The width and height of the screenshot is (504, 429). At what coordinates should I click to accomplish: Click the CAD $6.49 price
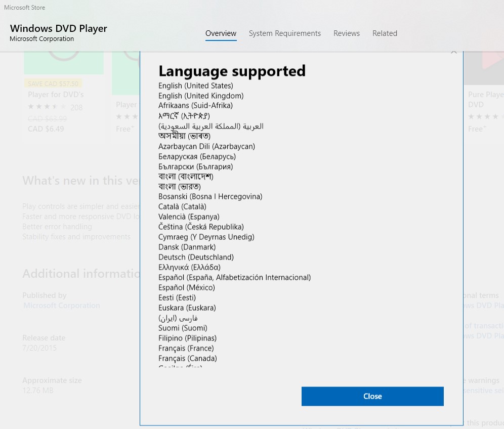pyautogui.click(x=46, y=129)
